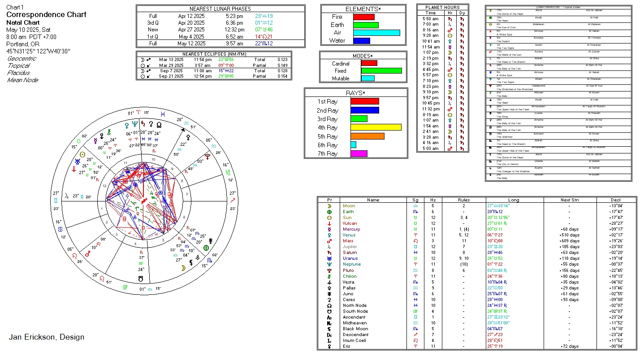Click the '+609 days' value in the Mars row
The width and height of the screenshot is (644, 354).
point(569,241)
